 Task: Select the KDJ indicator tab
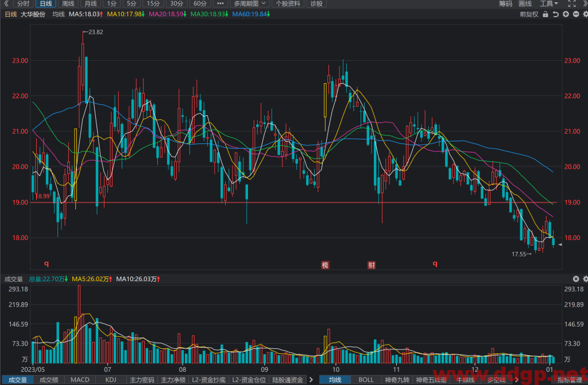point(111,380)
